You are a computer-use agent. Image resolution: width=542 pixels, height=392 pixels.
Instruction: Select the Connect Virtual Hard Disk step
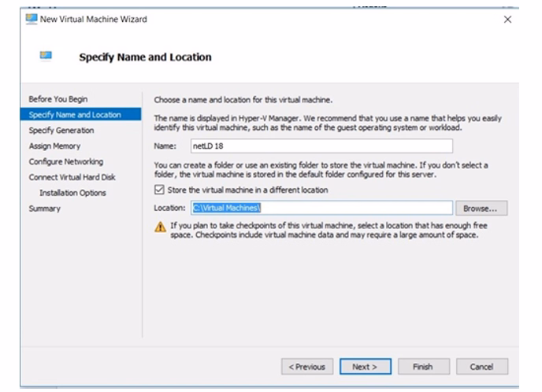coord(72,177)
